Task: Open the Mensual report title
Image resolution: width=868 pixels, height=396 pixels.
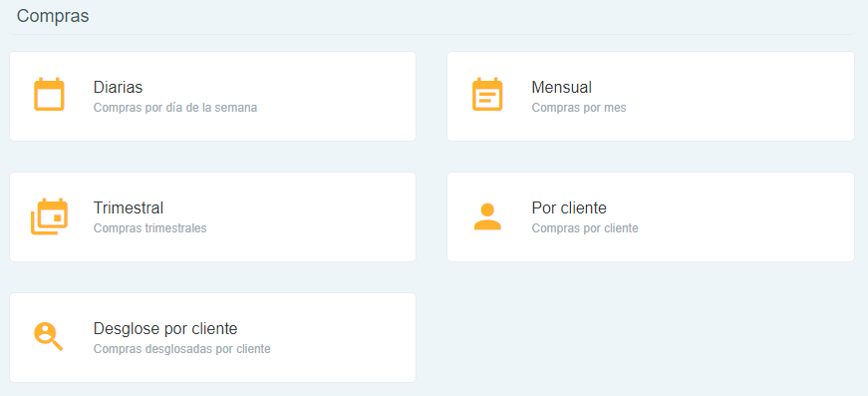Action: (561, 88)
